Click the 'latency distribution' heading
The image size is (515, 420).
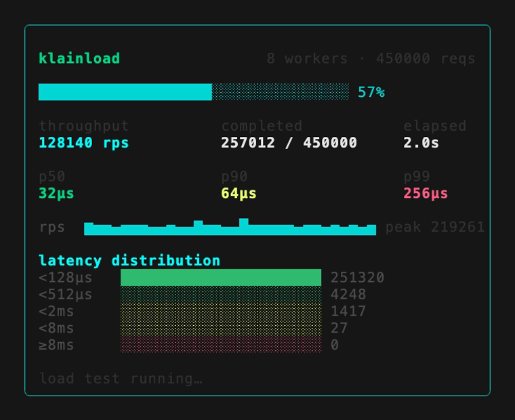tap(129, 261)
